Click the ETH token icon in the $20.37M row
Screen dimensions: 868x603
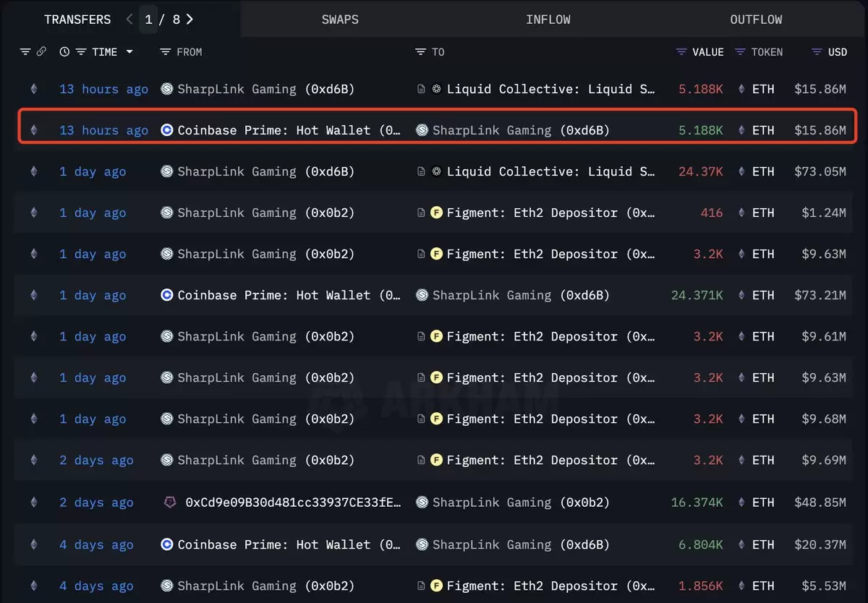[x=741, y=544]
